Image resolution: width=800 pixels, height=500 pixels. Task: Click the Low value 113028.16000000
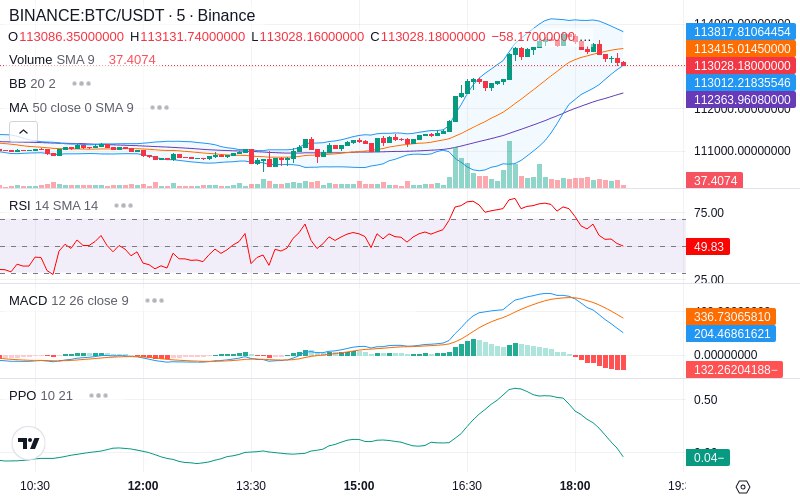coord(312,37)
